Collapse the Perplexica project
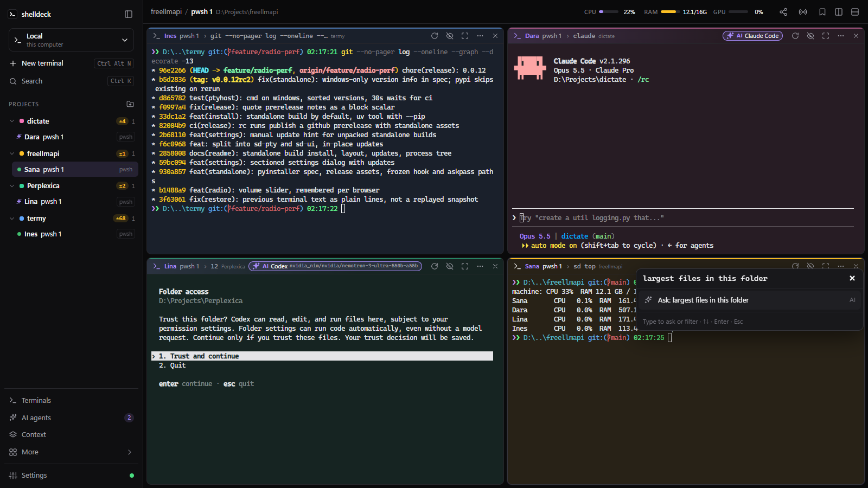 coord(12,185)
